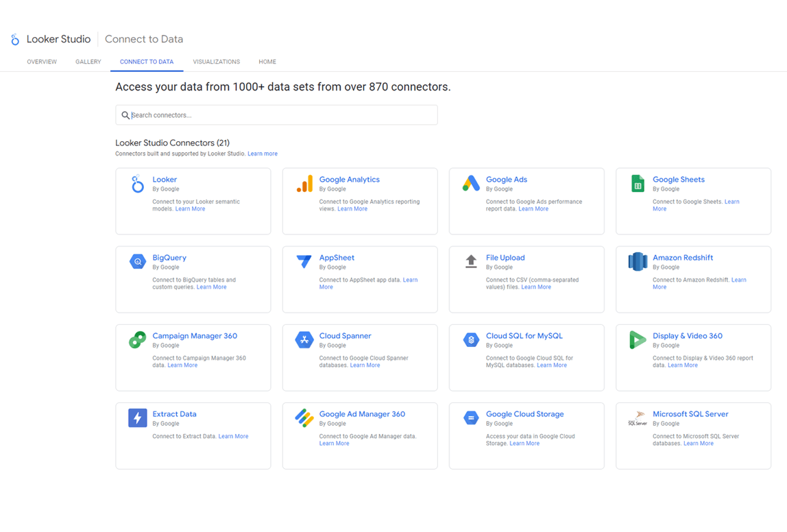Click Learn More in Extract Data card
Viewport: 787px width, 532px height.
pyautogui.click(x=233, y=436)
